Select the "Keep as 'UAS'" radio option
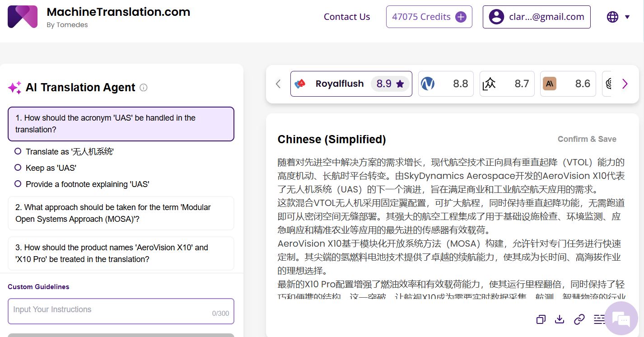The height and width of the screenshot is (337, 644). [x=18, y=168]
